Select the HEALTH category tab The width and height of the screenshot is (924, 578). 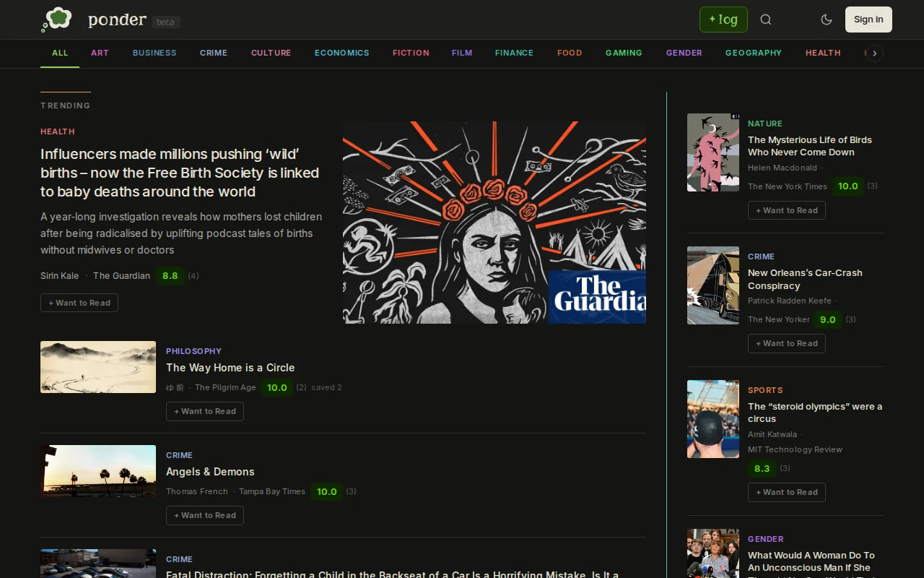[x=823, y=53]
